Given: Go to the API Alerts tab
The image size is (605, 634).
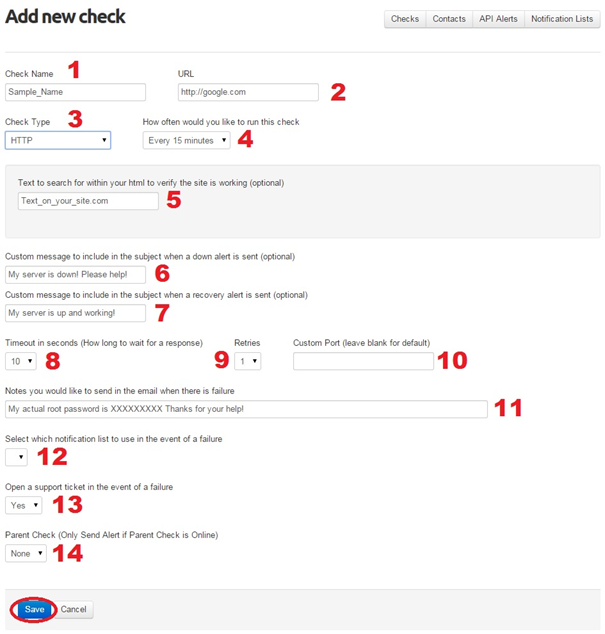Looking at the screenshot, I should [x=498, y=19].
